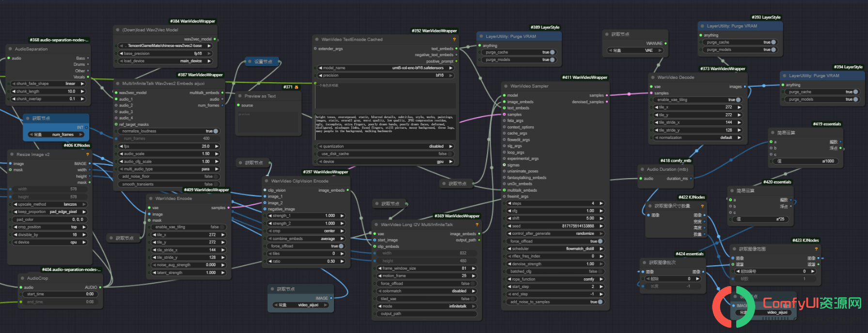Click the a/1000 value field
Viewport: 868px width, 333px height.
coord(805,161)
